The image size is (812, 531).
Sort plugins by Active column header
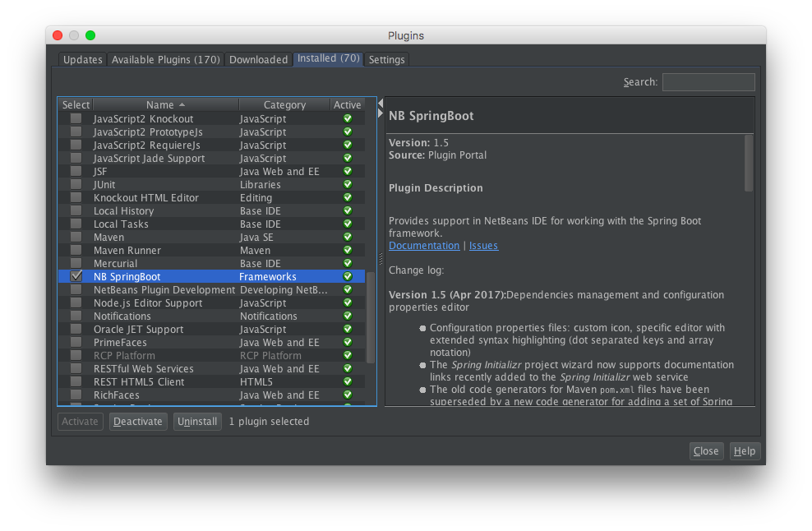point(348,104)
